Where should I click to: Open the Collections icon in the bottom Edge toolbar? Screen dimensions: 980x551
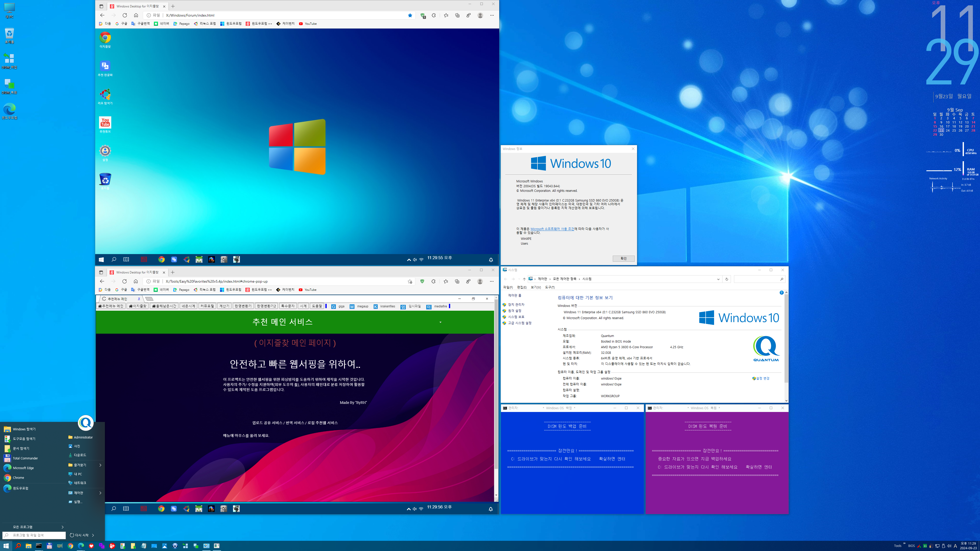click(457, 281)
